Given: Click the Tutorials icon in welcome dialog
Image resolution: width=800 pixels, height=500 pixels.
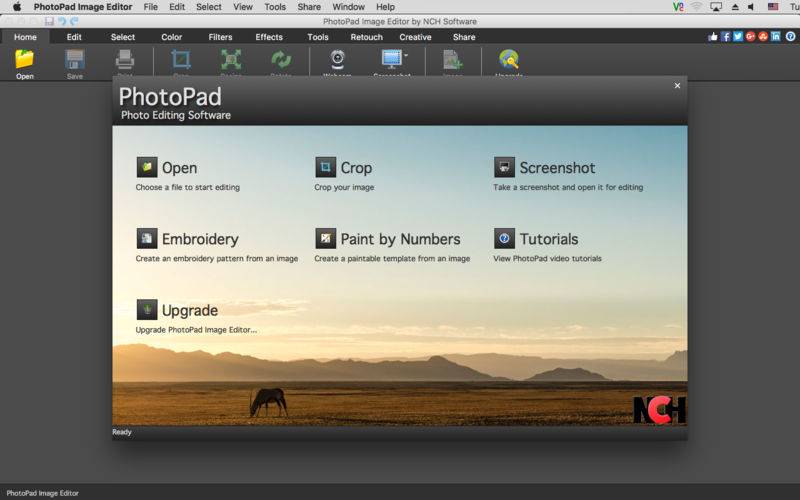Looking at the screenshot, I should 504,238.
